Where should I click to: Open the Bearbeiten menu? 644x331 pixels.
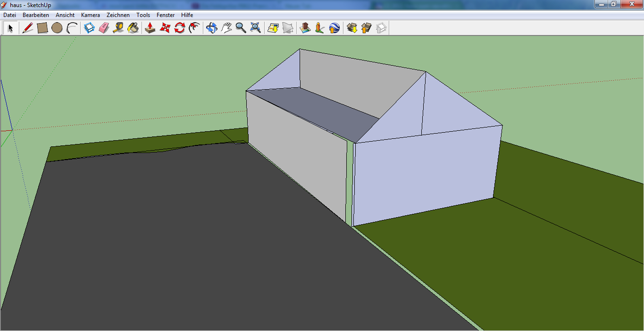coord(36,15)
